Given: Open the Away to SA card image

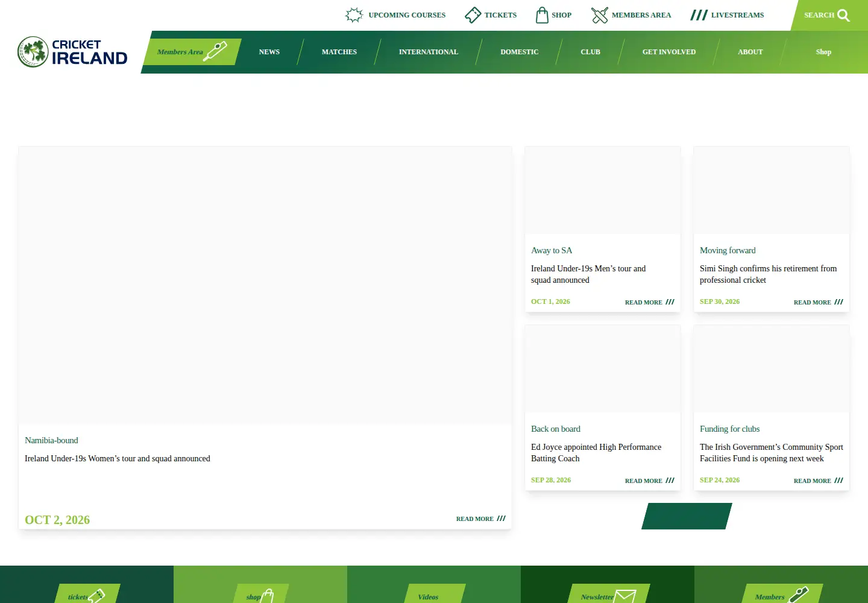Looking at the screenshot, I should [x=603, y=190].
